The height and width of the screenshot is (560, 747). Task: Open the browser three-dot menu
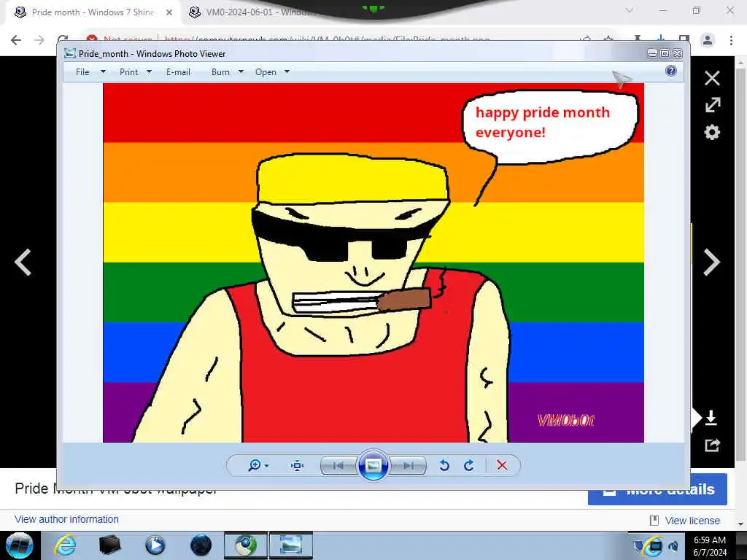731,41
